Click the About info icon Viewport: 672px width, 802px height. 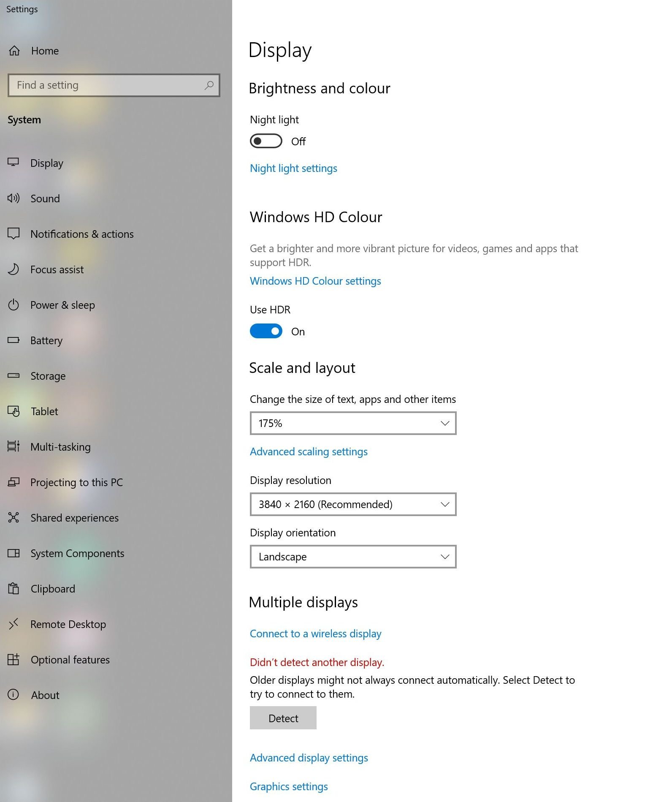coord(14,695)
